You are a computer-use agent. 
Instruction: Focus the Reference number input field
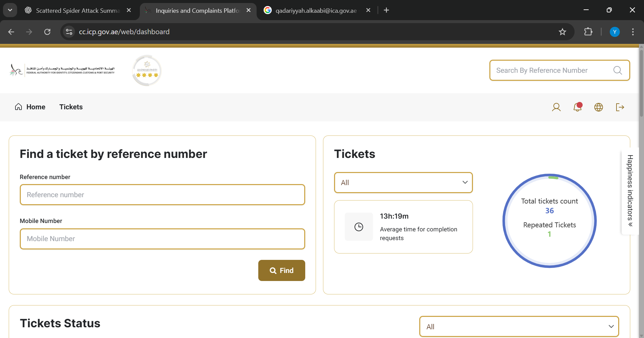coord(162,195)
